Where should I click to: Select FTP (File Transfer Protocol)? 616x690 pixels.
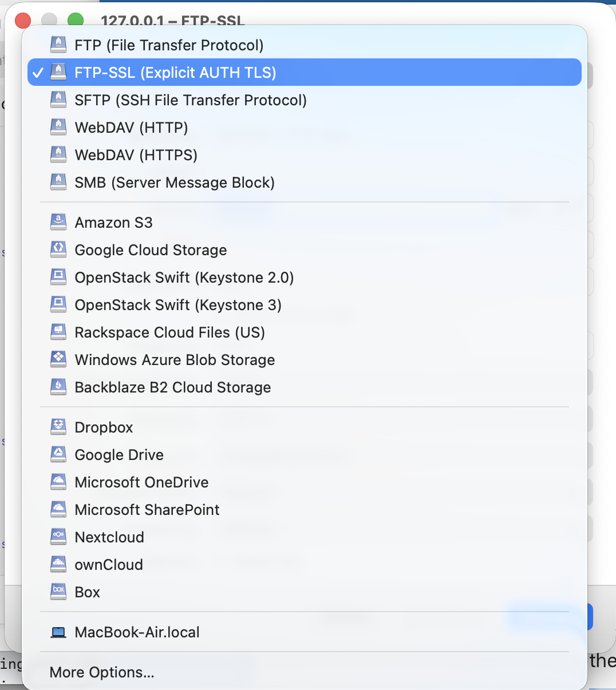pyautogui.click(x=169, y=45)
